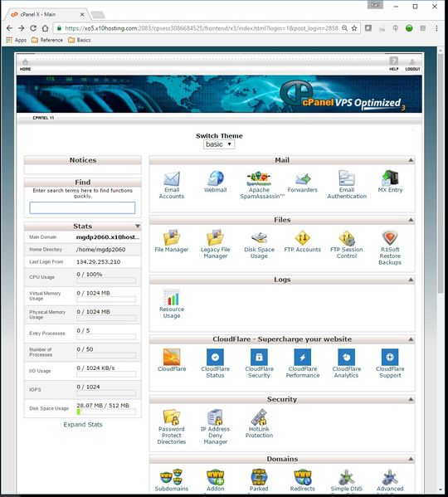The height and width of the screenshot is (497, 448).
Task: Open Simple DNS zone editor
Action: tap(347, 480)
